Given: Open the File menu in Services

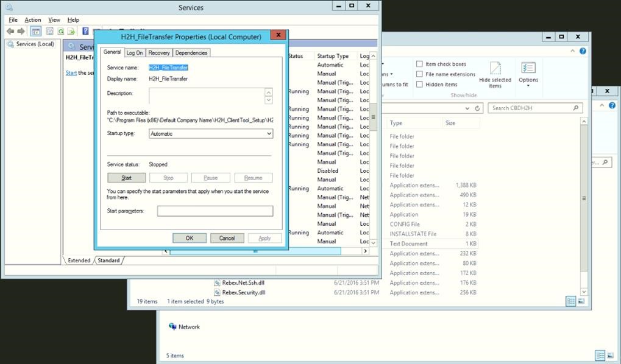Looking at the screenshot, I should click(x=13, y=19).
